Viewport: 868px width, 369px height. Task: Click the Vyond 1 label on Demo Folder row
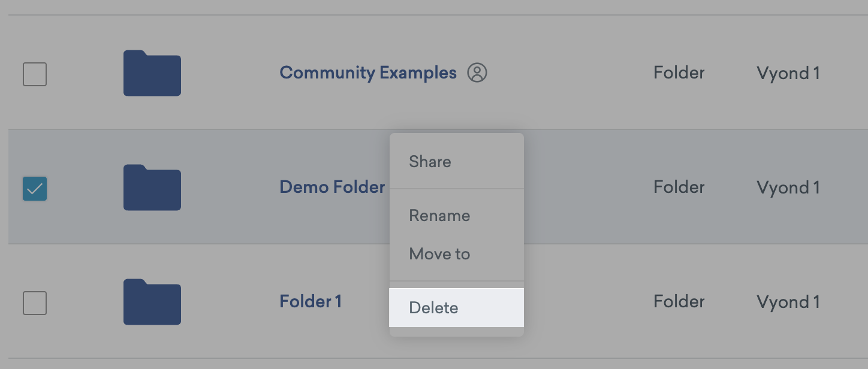click(787, 187)
